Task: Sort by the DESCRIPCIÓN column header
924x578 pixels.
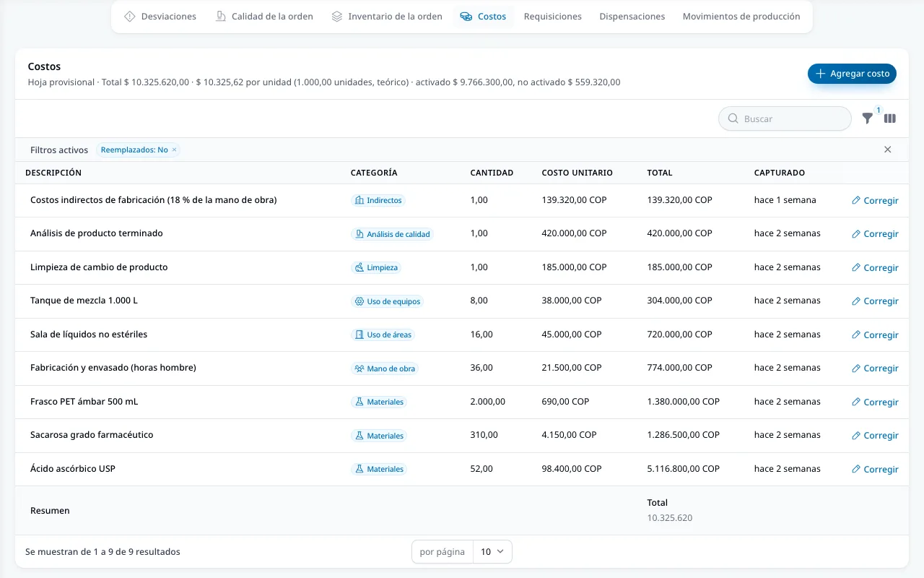Action: pos(53,173)
